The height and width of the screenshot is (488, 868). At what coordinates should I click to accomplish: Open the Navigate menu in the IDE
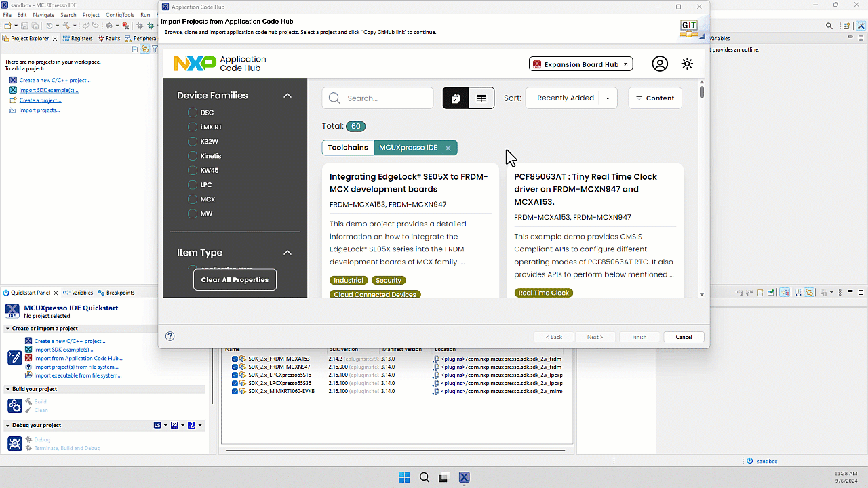pyautogui.click(x=43, y=15)
